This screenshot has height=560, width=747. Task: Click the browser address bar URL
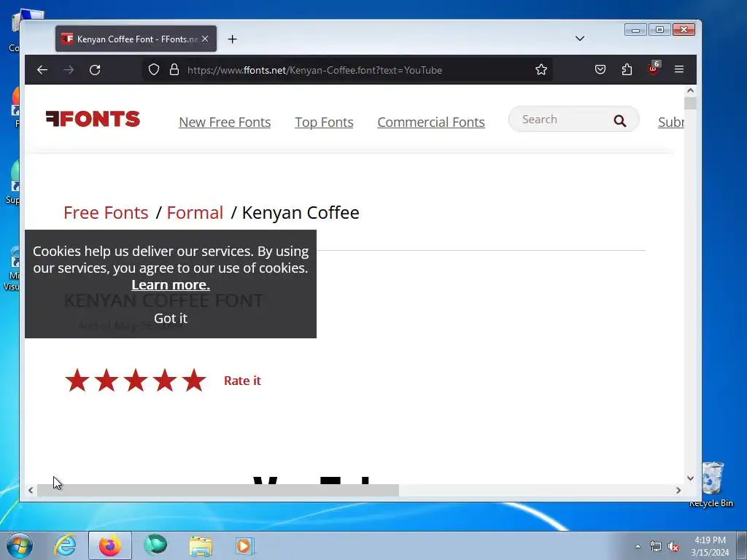pos(314,70)
